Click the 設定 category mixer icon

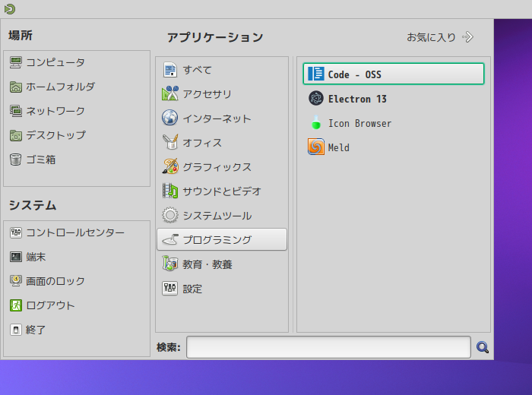point(170,288)
